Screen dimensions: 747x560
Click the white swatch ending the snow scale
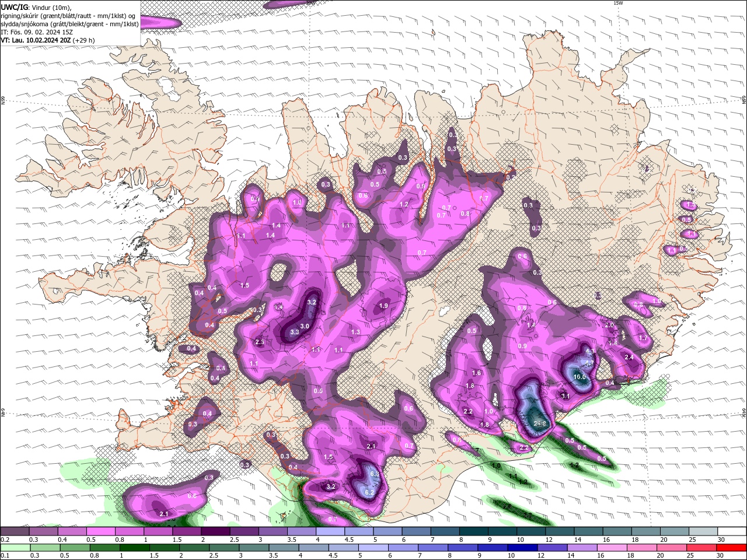(x=732, y=531)
